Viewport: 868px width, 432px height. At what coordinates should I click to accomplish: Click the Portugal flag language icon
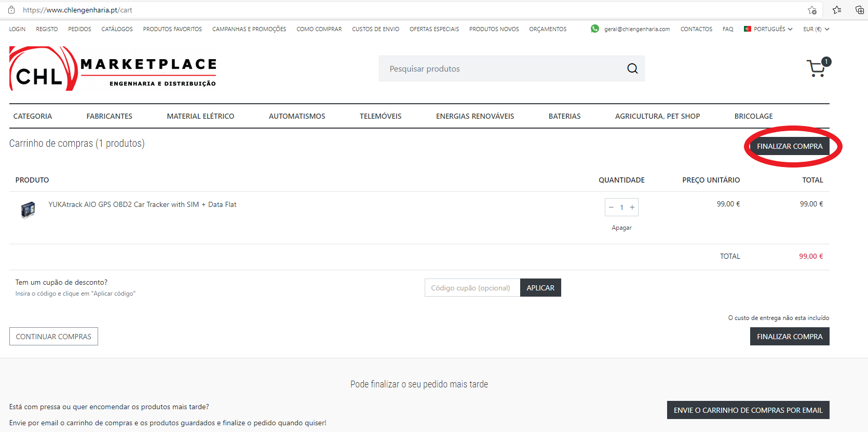point(748,29)
